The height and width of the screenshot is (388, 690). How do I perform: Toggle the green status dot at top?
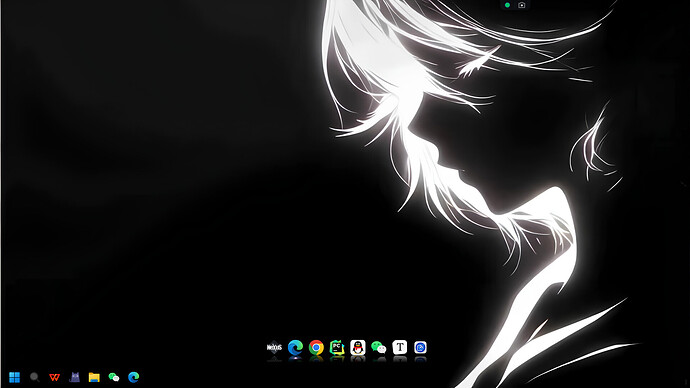point(507,5)
